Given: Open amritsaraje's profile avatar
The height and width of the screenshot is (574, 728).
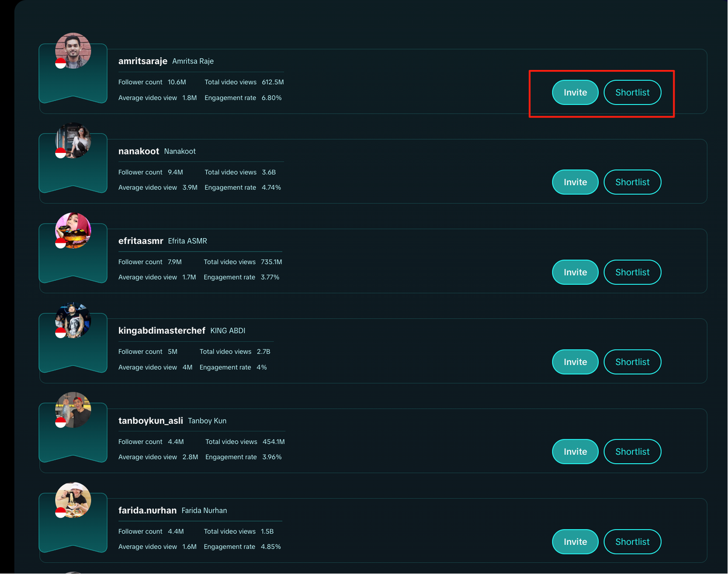Looking at the screenshot, I should pyautogui.click(x=73, y=51).
